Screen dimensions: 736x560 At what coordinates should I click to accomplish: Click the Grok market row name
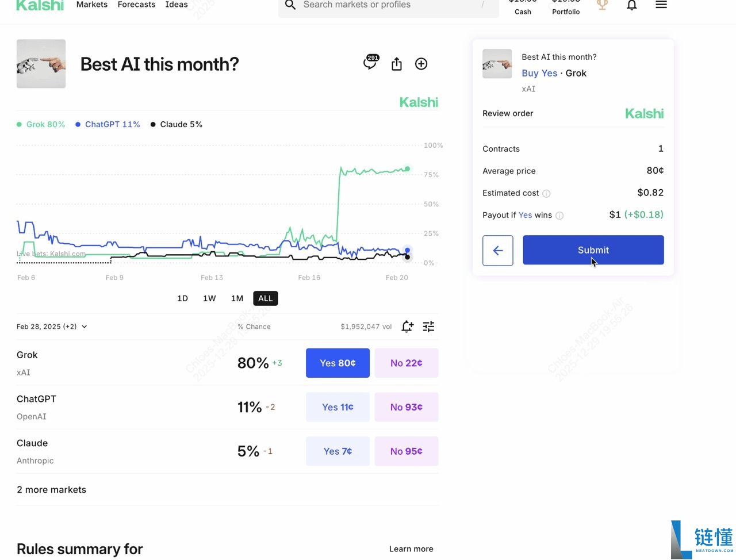tap(27, 355)
